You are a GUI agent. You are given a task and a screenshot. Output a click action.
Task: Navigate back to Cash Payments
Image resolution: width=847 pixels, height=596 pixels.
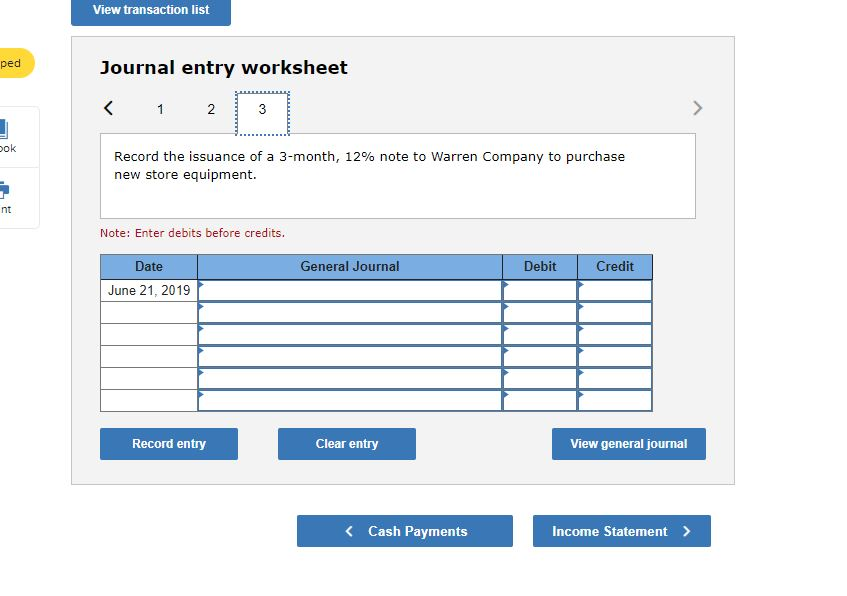click(x=404, y=531)
